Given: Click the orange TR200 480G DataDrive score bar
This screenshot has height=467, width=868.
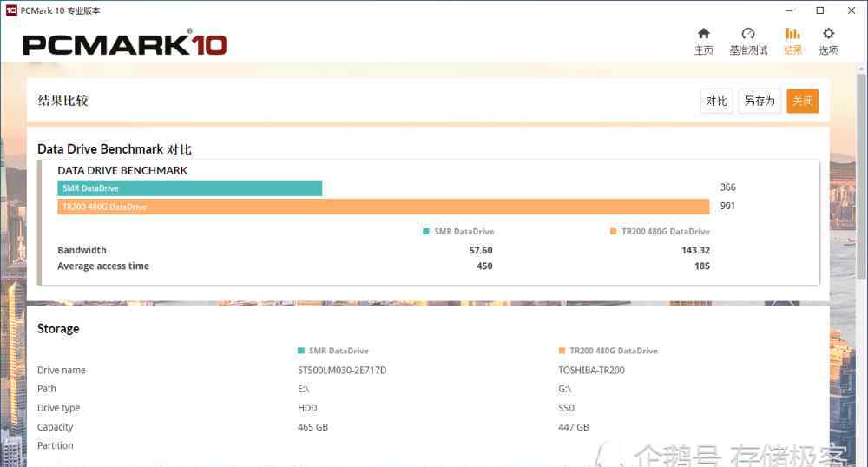Looking at the screenshot, I should [383, 207].
